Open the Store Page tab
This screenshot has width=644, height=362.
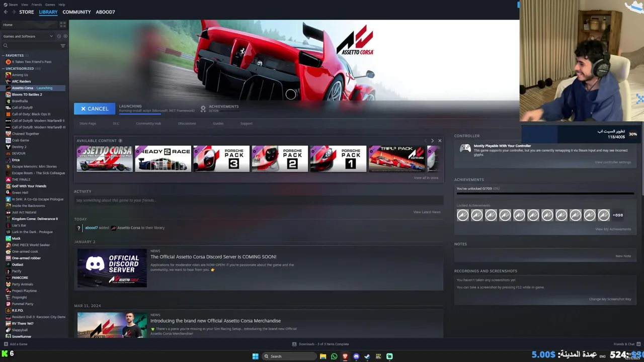pyautogui.click(x=88, y=123)
